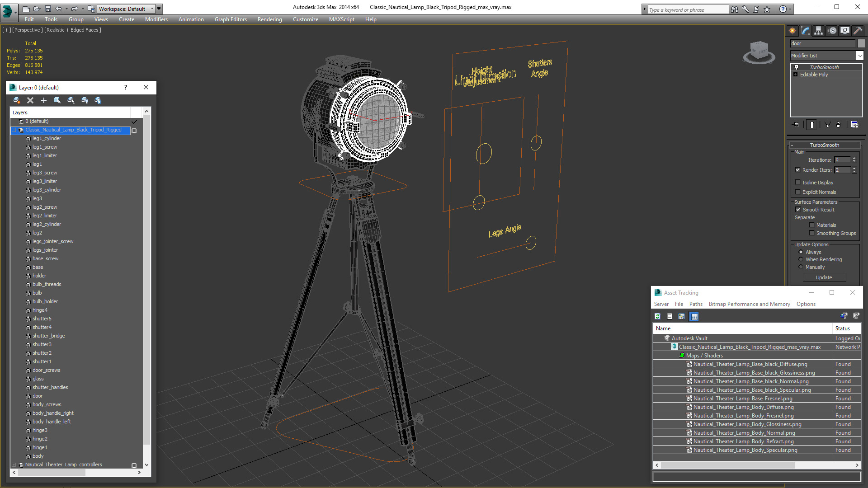Open the Help icon dropdown arrow
868x488 pixels.
click(x=790, y=9)
